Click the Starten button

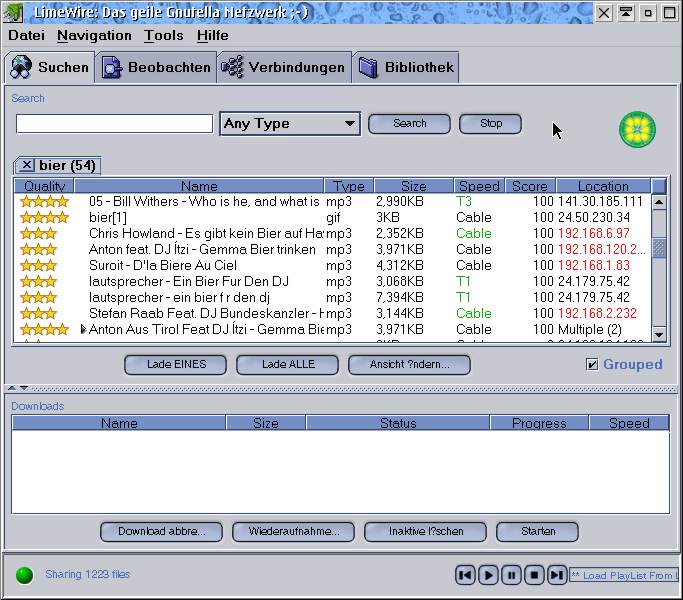pos(538,532)
